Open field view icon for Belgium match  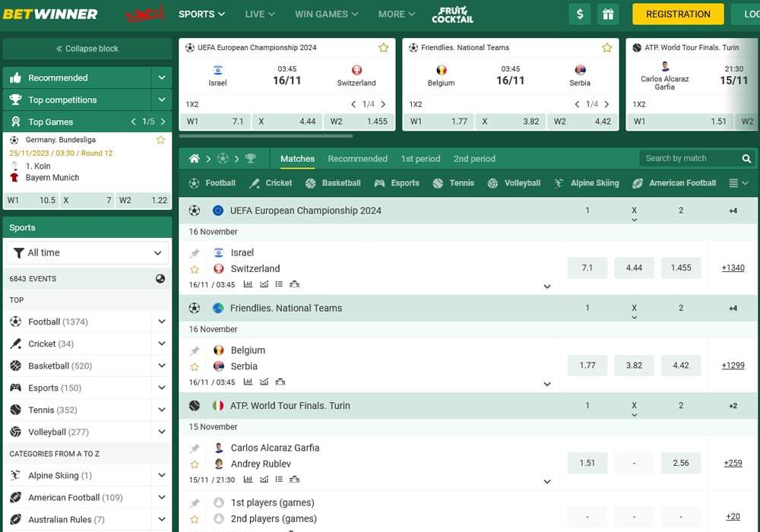[x=280, y=382]
